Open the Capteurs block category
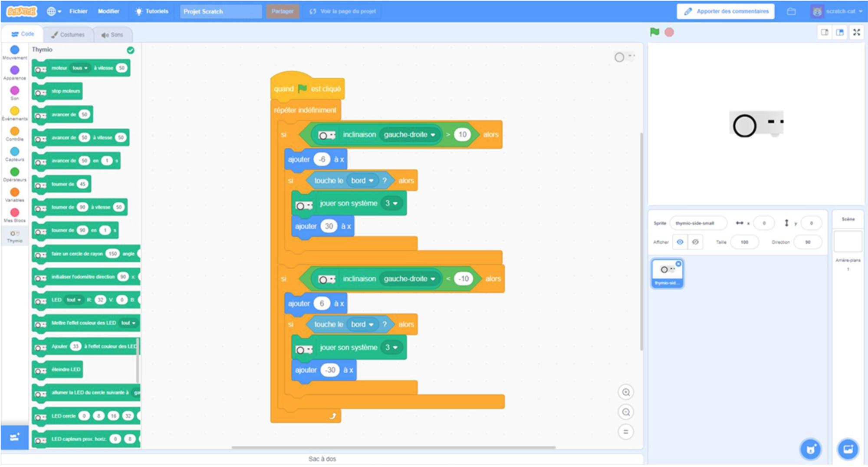This screenshot has height=467, width=868. click(14, 151)
